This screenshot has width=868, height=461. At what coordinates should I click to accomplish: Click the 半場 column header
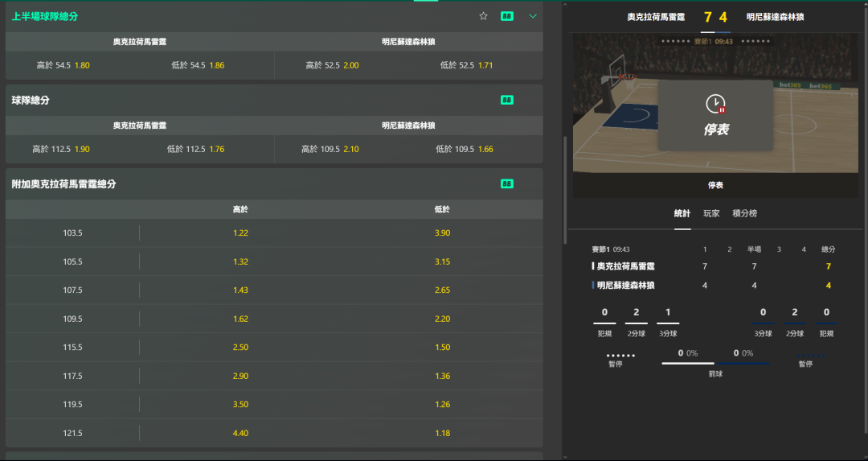[x=754, y=249]
